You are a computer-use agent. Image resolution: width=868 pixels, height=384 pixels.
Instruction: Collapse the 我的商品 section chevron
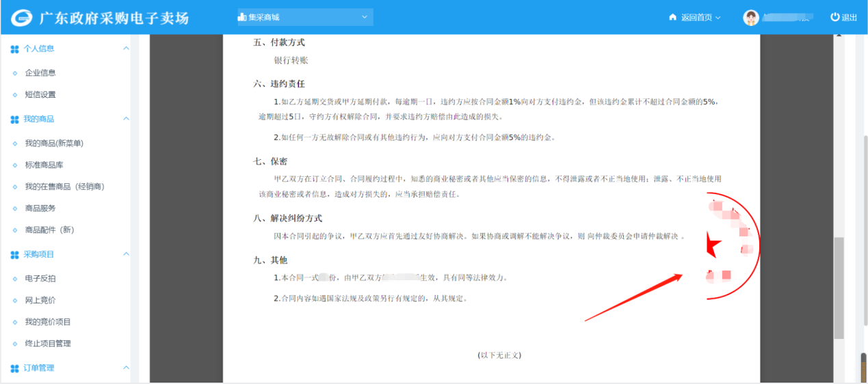click(x=126, y=119)
